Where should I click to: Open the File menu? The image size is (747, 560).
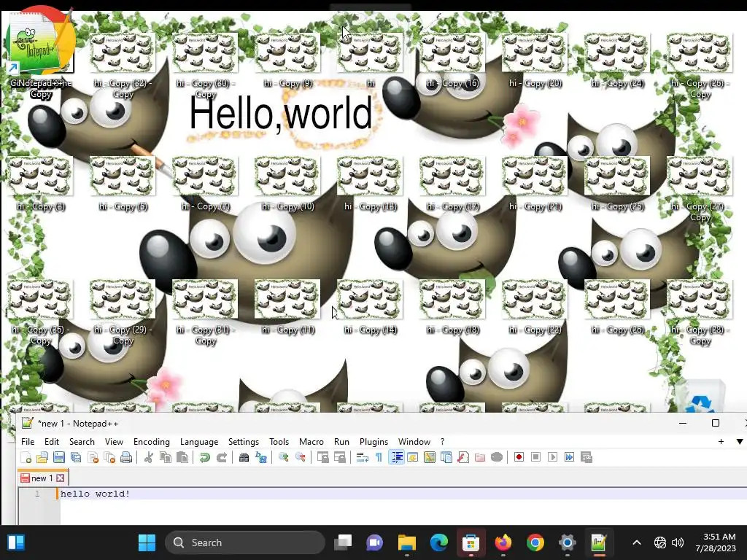tap(28, 442)
